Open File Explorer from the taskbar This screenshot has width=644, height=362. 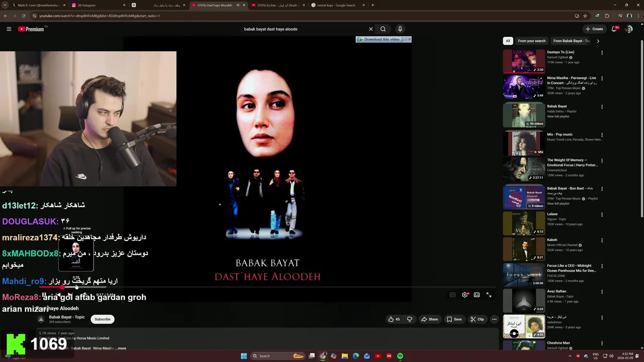click(x=345, y=356)
